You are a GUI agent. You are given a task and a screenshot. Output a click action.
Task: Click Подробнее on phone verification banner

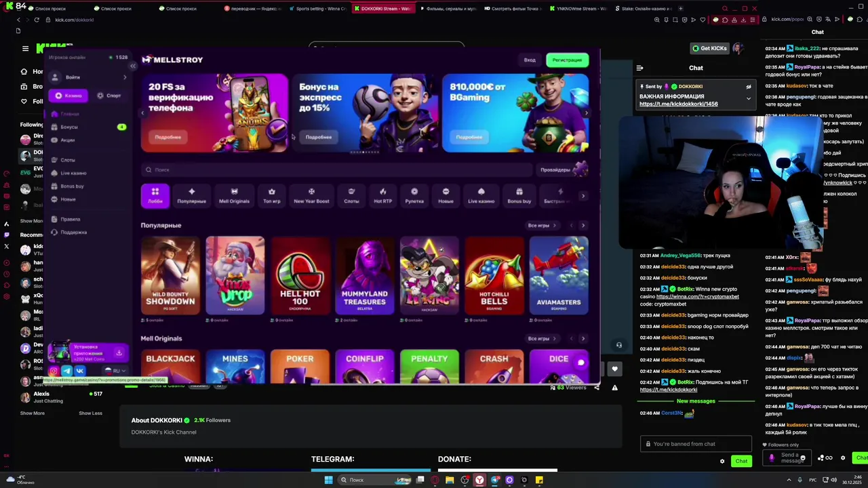[167, 137]
